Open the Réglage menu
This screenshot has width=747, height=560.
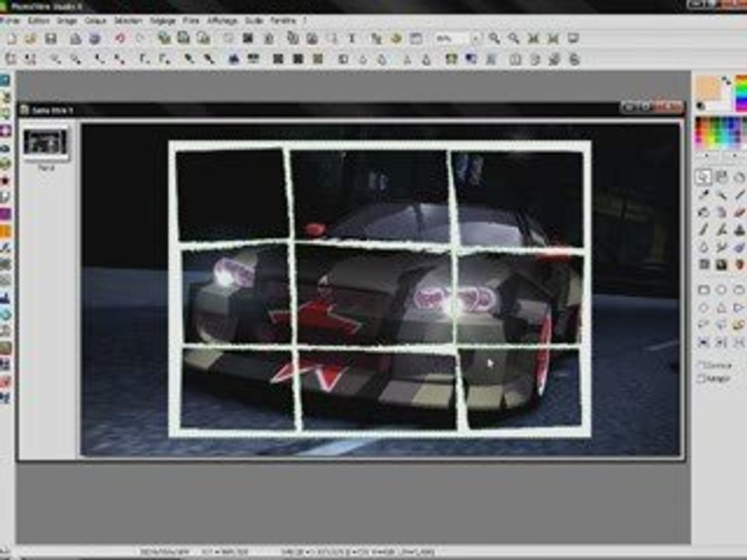[x=163, y=21]
